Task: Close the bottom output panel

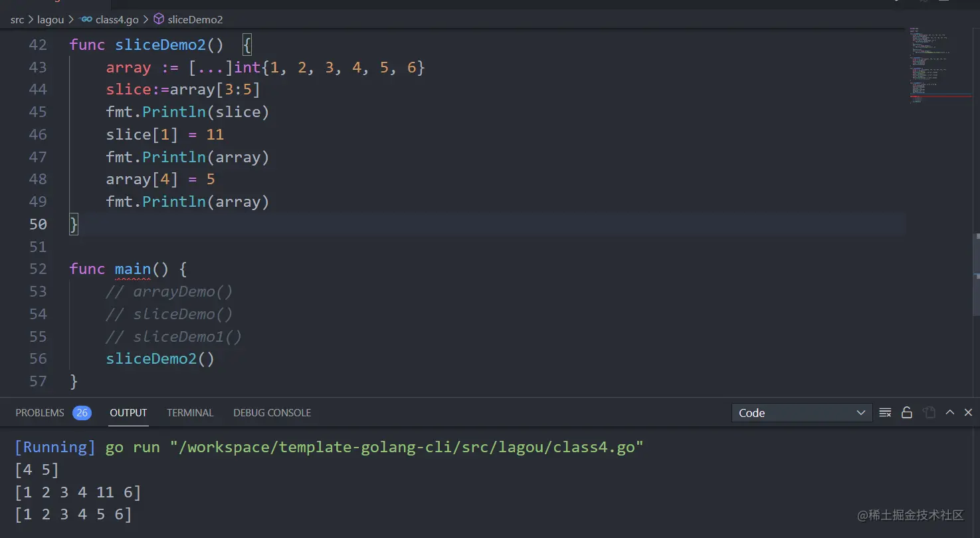Action: coord(968,412)
